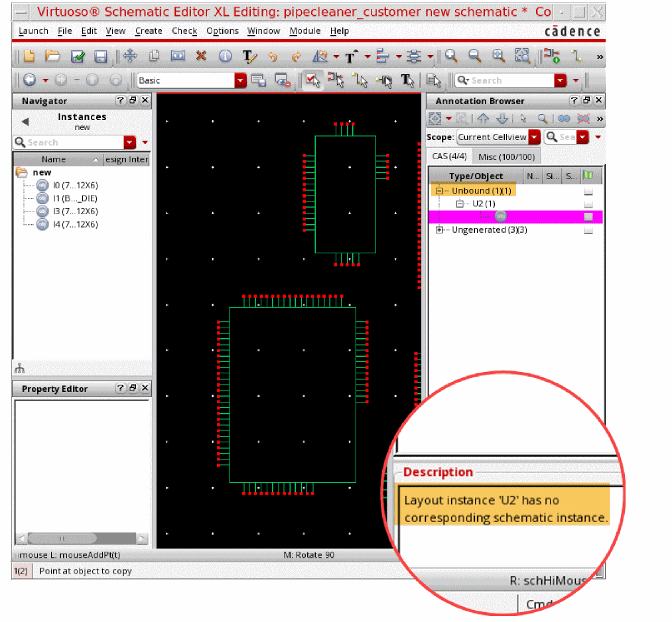
Task: Click the binoculars icon in Annotation Browser
Action: click(x=563, y=119)
